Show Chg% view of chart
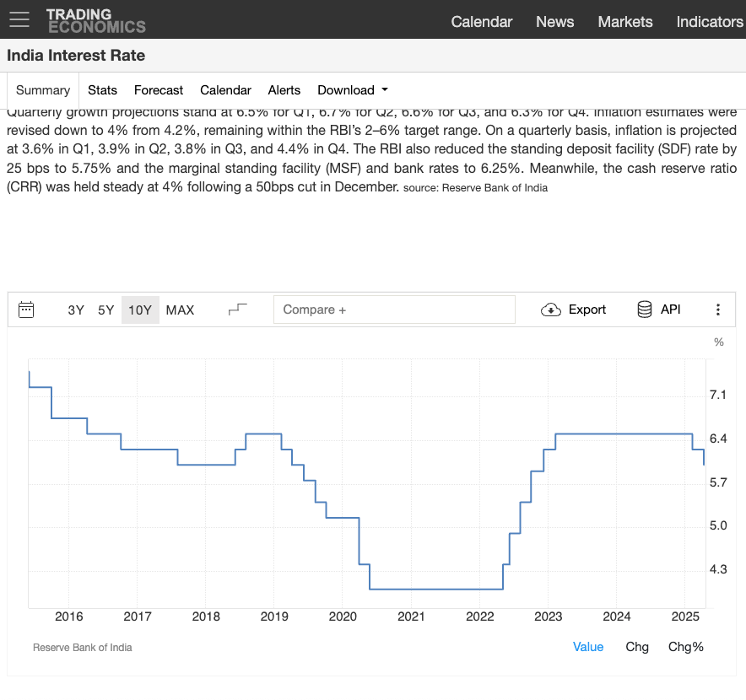746x700 pixels. tap(685, 647)
